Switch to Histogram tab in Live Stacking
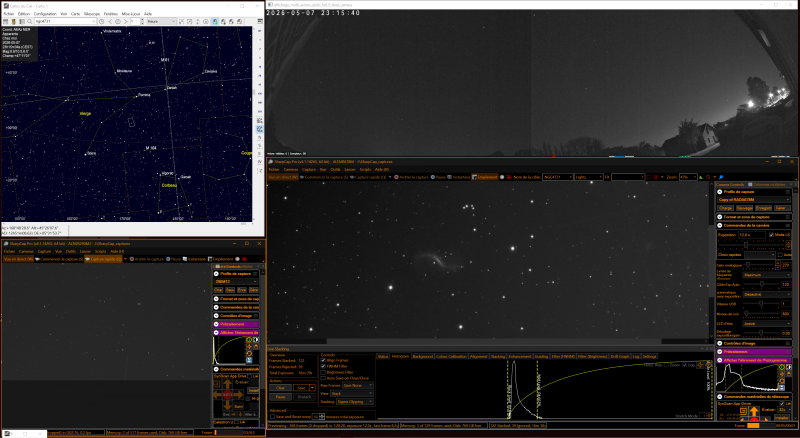This screenshot has width=800, height=438. (x=401, y=356)
